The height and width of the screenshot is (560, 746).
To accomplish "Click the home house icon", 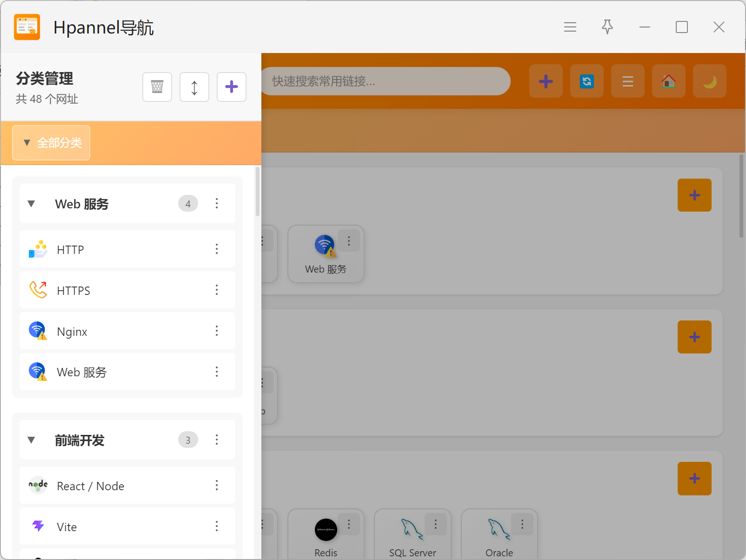I will pos(668,81).
